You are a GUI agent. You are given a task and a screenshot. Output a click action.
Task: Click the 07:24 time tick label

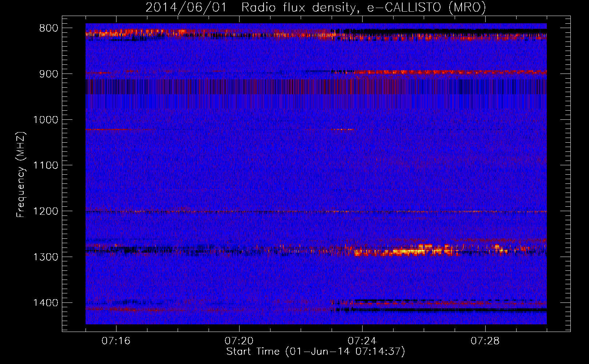[362, 341]
